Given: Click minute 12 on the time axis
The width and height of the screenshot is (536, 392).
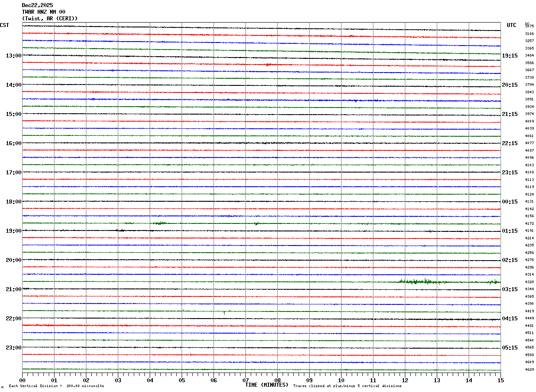Looking at the screenshot, I should (405, 380).
